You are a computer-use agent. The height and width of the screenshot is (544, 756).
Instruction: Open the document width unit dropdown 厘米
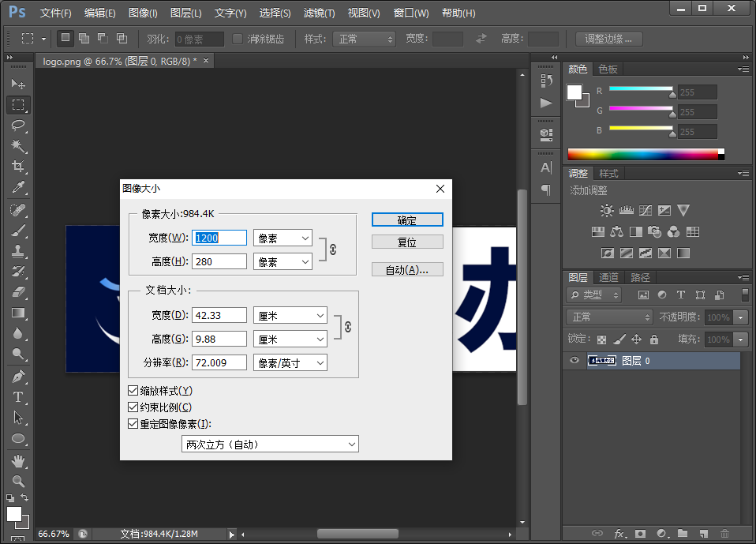pyautogui.click(x=290, y=315)
